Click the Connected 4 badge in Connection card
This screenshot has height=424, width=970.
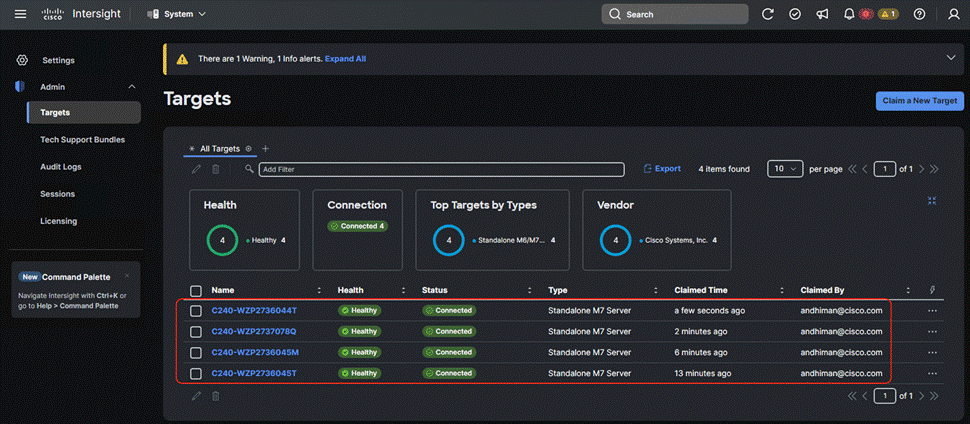357,226
